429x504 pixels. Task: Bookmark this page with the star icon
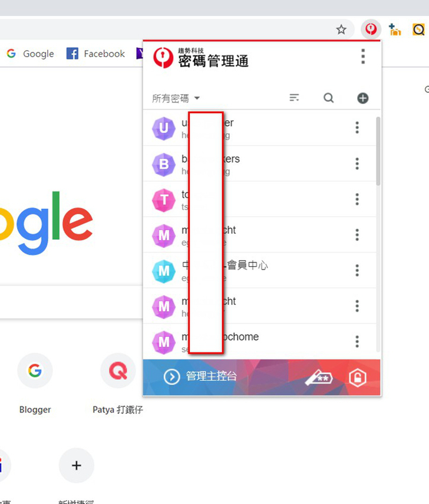(x=341, y=29)
